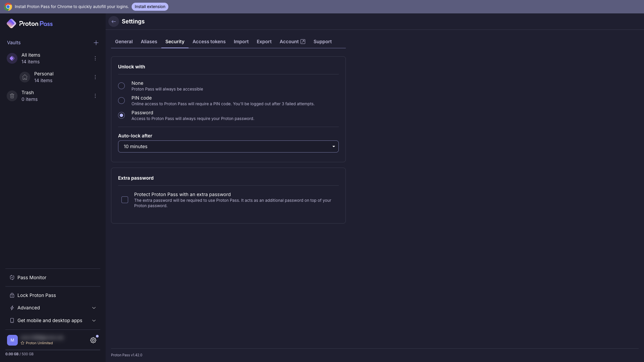This screenshot has height=362, width=644.
Task: Select PIN code unlock option
Action: pyautogui.click(x=121, y=101)
